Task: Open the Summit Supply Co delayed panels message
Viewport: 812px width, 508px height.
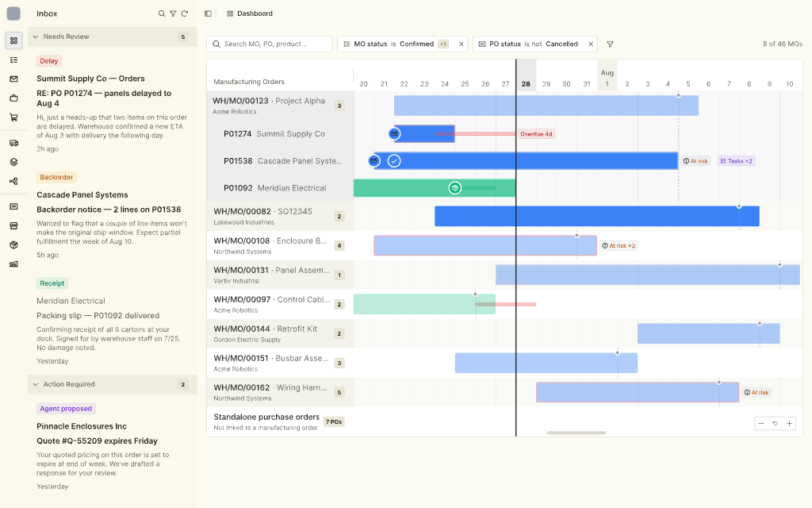Action: pyautogui.click(x=113, y=105)
